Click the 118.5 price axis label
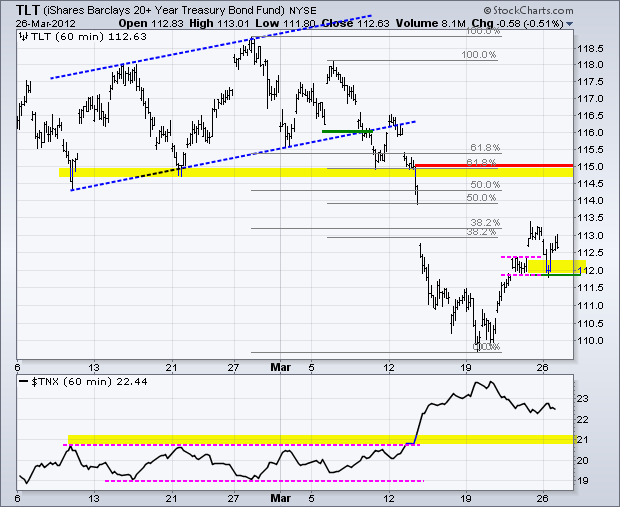 (590, 49)
